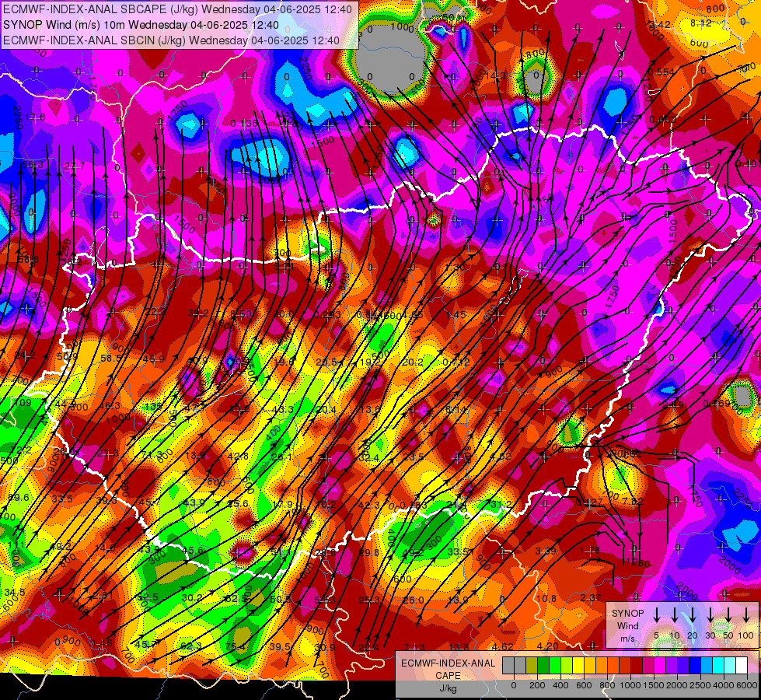Click the '56.5' value on the map
Image resolution: width=761 pixels, height=700 pixels.
[111, 358]
